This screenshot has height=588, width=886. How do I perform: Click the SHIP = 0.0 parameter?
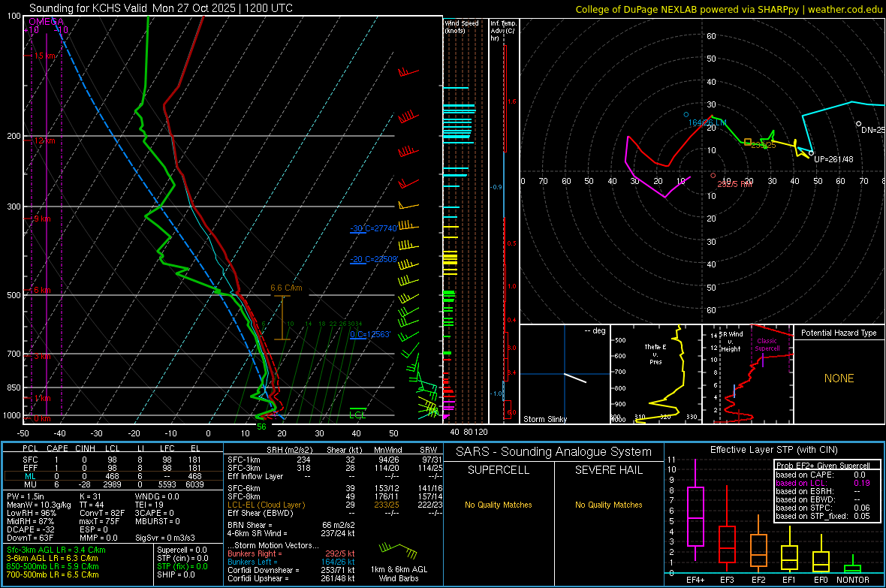176,574
